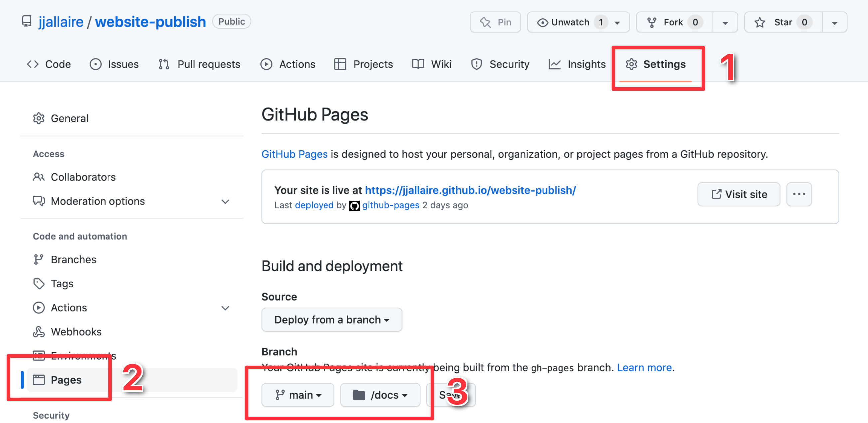868x423 pixels.
Task: Click the Pin repository button
Action: pyautogui.click(x=495, y=22)
